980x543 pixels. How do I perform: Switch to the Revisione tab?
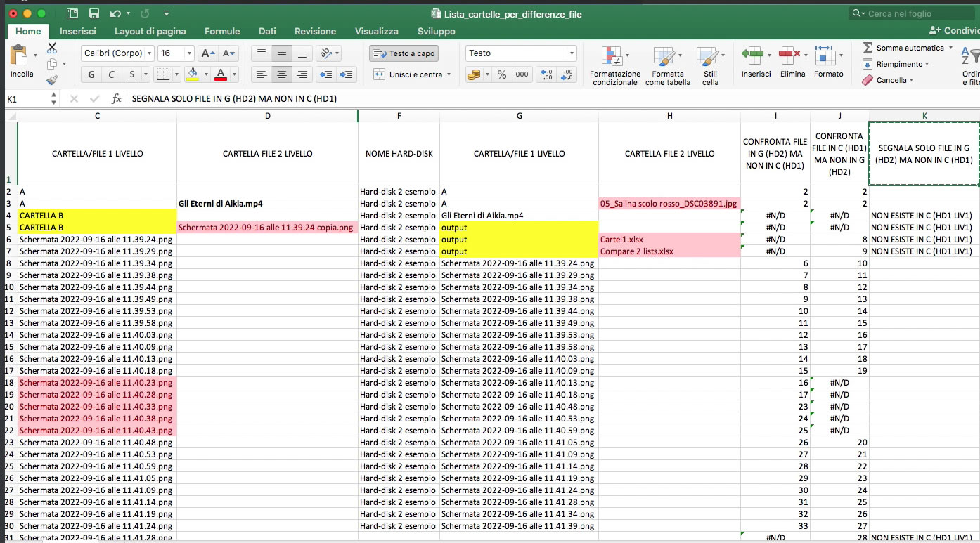[x=315, y=31]
